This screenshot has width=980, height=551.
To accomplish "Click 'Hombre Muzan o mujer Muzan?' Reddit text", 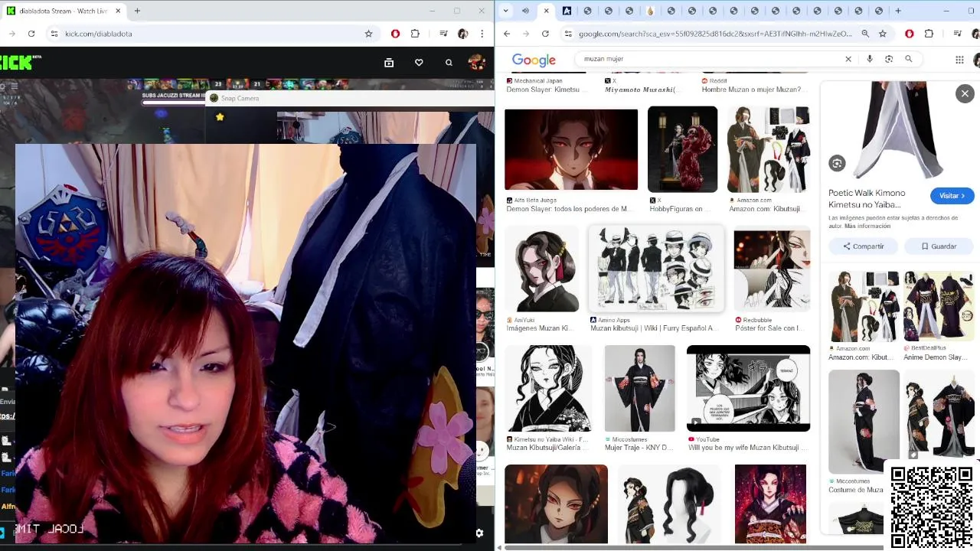I will coord(751,90).
